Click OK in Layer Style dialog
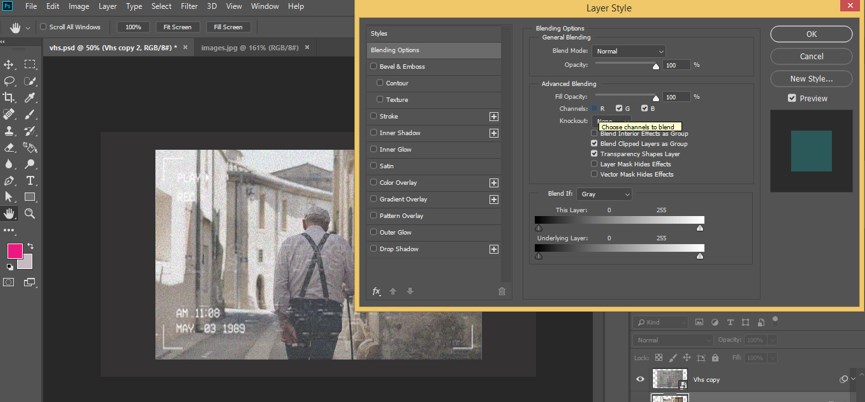This screenshot has width=865, height=402. tap(811, 33)
